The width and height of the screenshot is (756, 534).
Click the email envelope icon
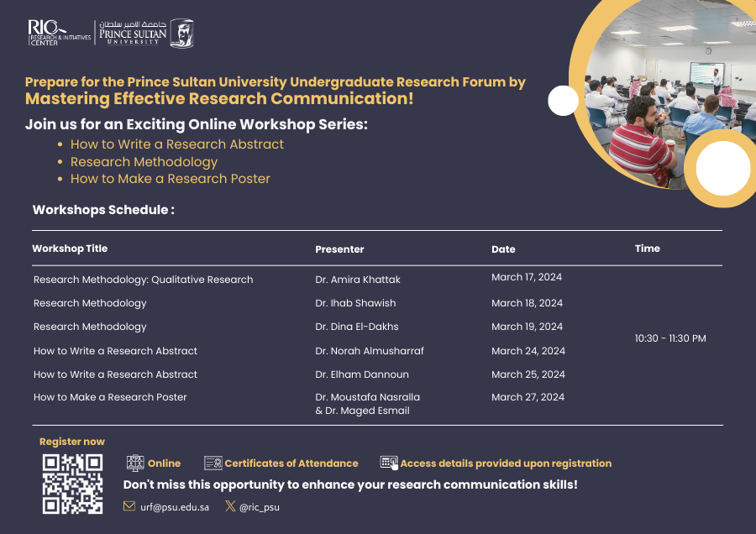[129, 506]
